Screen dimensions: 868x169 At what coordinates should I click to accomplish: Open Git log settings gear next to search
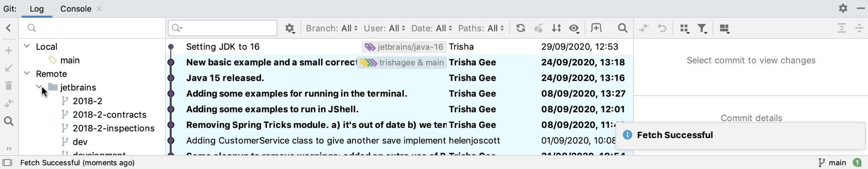(x=290, y=28)
